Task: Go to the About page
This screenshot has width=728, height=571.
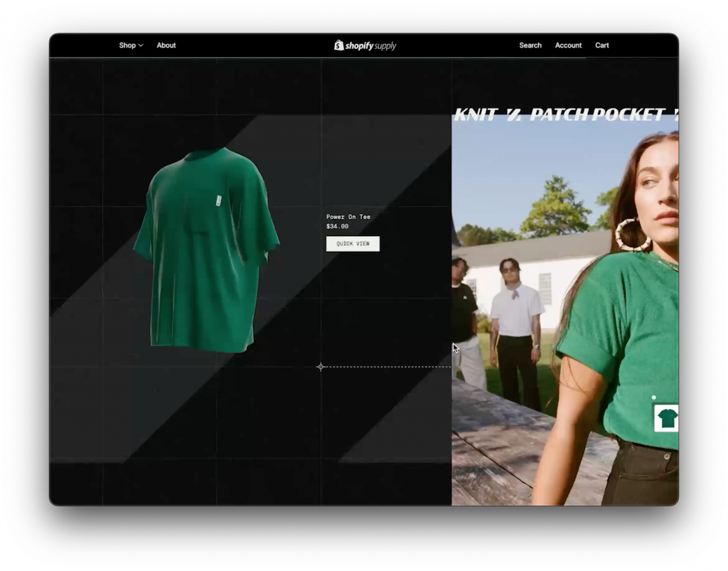Action: coord(166,46)
